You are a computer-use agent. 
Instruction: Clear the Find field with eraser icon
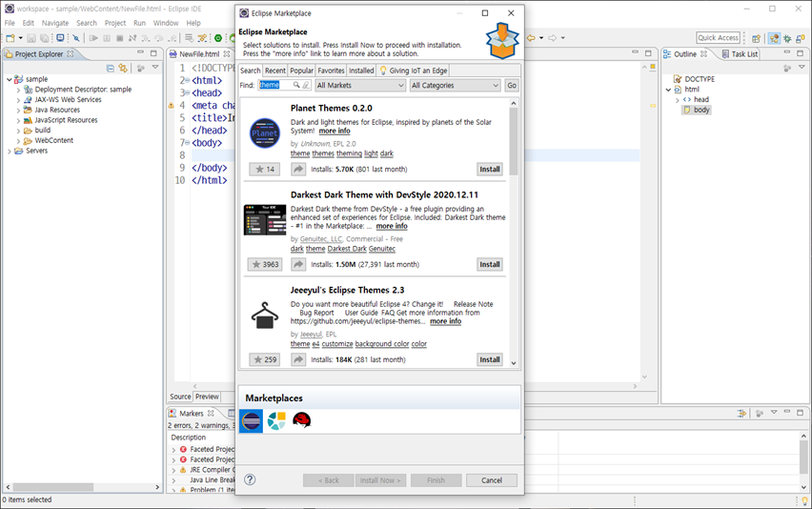[x=306, y=85]
